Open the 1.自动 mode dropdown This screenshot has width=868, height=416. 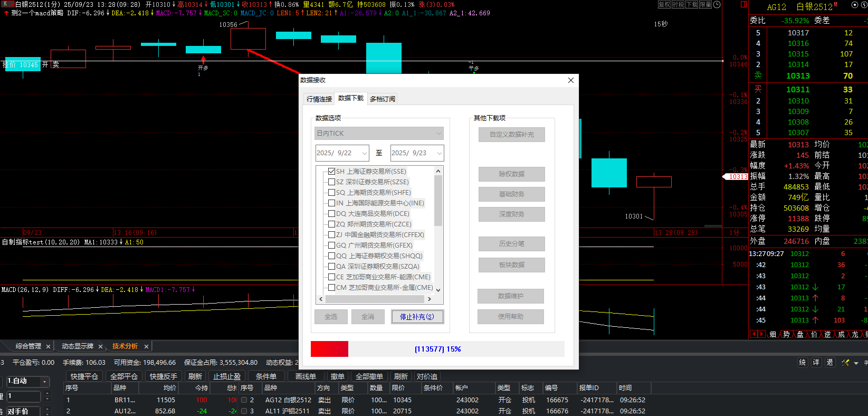(x=45, y=381)
